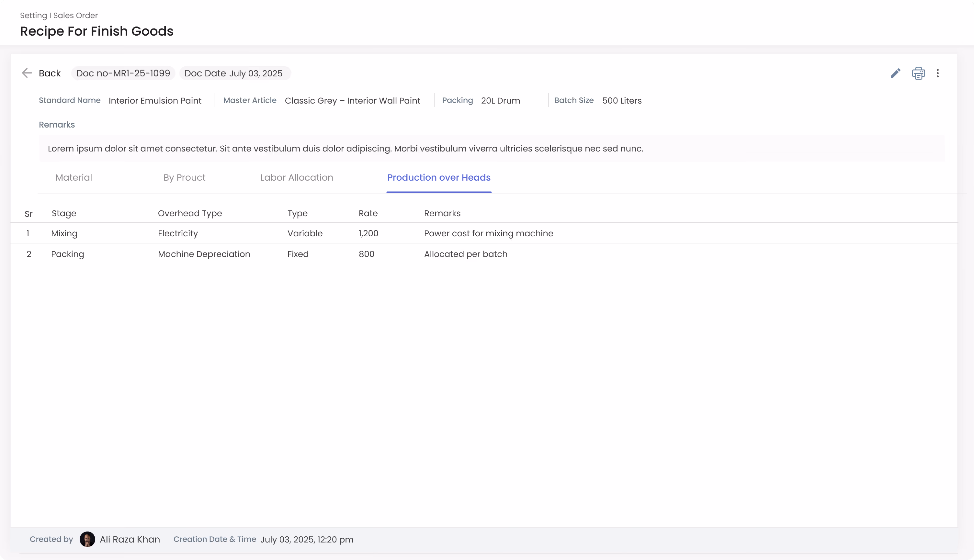Click the Stage column header
The height and width of the screenshot is (560, 974).
[64, 213]
